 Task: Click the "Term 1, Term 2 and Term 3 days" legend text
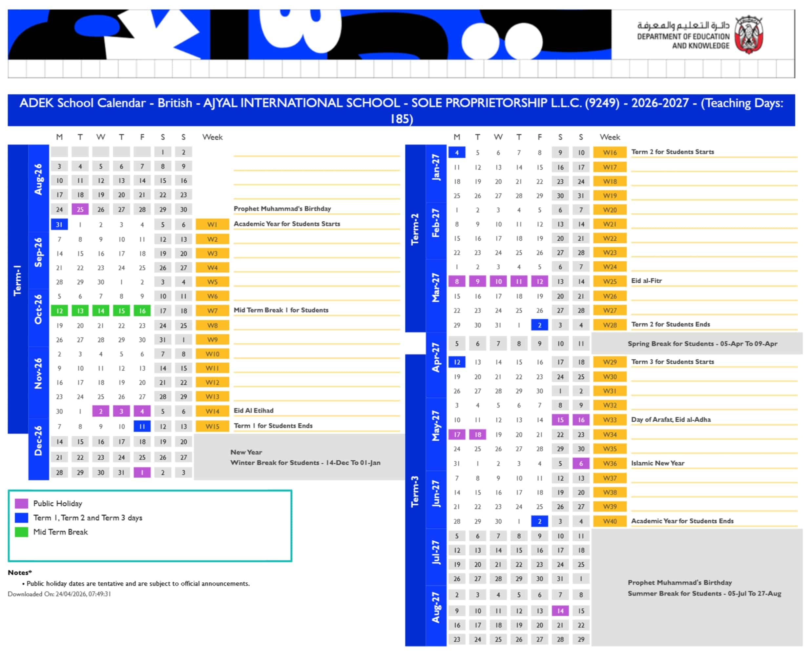[x=88, y=518]
